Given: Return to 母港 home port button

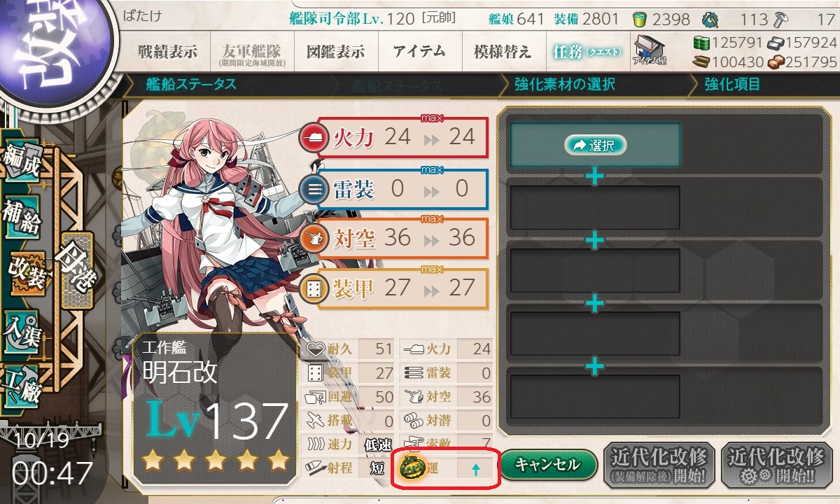Looking at the screenshot, I should (x=76, y=269).
